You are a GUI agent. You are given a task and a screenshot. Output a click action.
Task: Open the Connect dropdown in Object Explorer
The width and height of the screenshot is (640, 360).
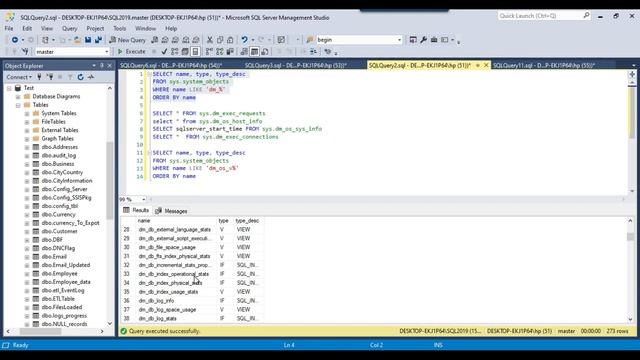pyautogui.click(x=19, y=77)
